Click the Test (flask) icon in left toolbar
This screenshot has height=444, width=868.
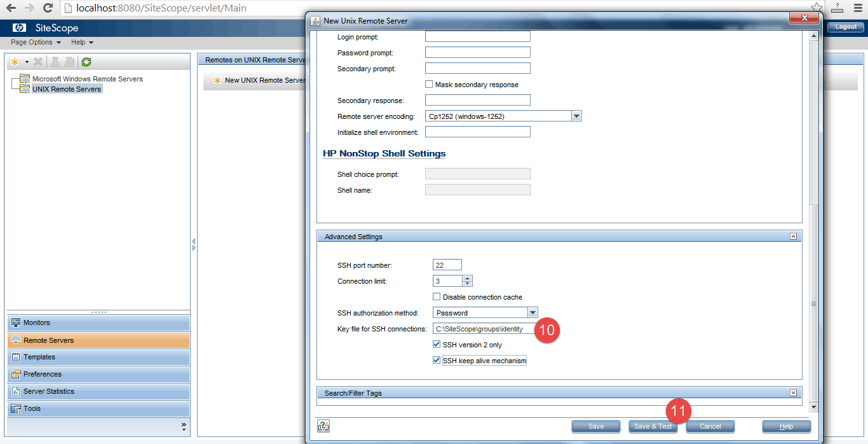[55, 62]
